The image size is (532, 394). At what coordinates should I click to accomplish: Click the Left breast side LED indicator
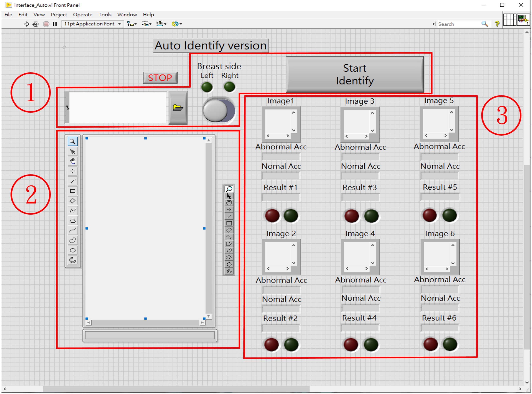tap(207, 87)
